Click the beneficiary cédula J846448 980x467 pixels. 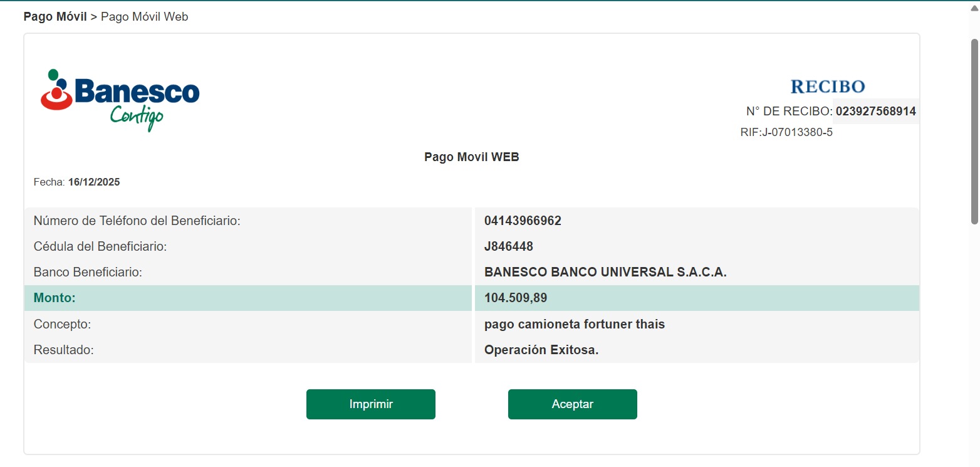(508, 246)
